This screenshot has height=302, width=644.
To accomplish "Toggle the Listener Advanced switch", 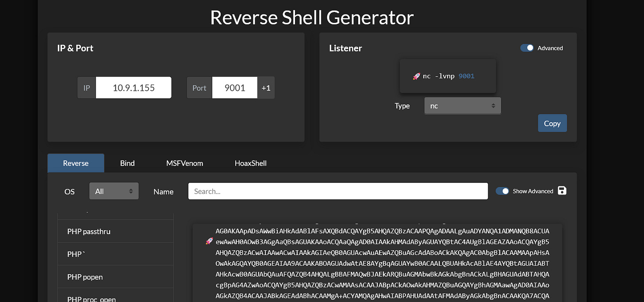I will 527,48.
